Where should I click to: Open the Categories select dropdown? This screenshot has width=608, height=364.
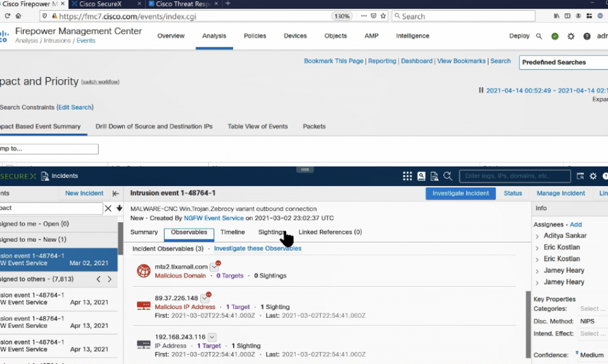(x=593, y=308)
